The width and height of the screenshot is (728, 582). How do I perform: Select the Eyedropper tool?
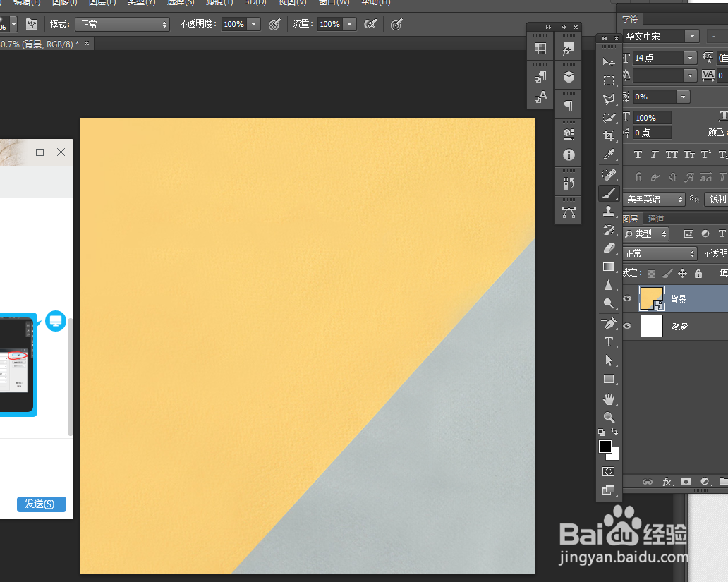(609, 154)
